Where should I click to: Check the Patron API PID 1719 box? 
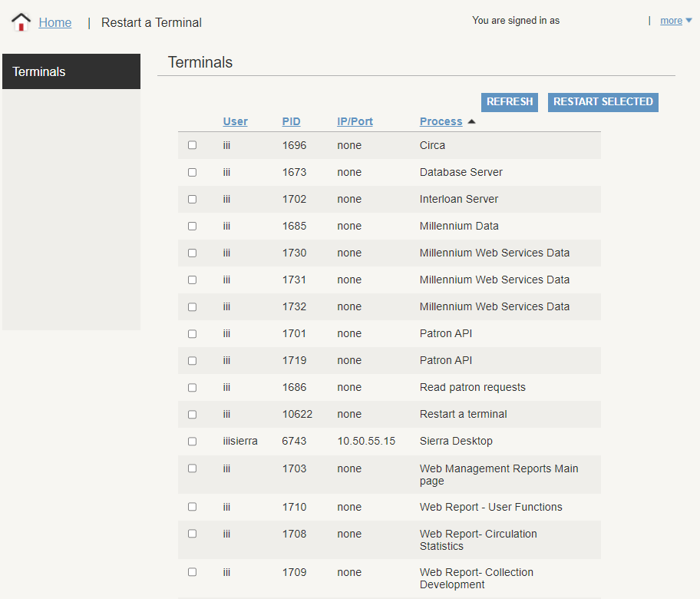(x=192, y=360)
